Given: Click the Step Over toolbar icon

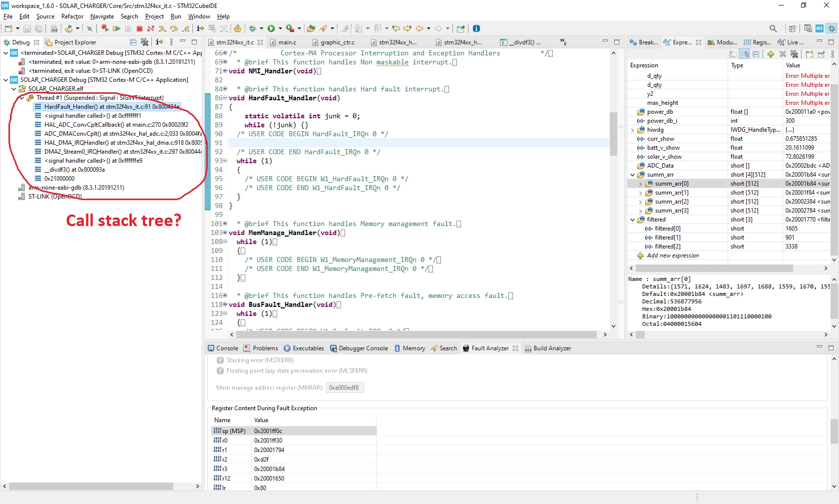Looking at the screenshot, I should click(x=174, y=29).
